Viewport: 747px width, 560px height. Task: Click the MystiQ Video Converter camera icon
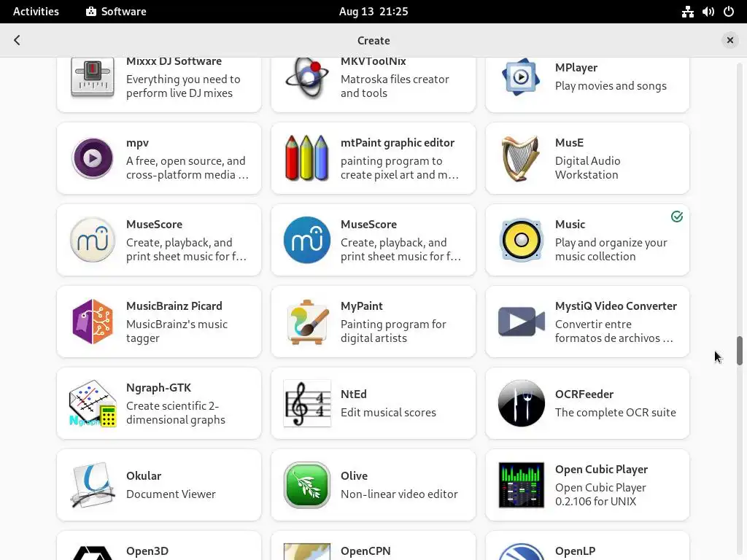pyautogui.click(x=521, y=322)
